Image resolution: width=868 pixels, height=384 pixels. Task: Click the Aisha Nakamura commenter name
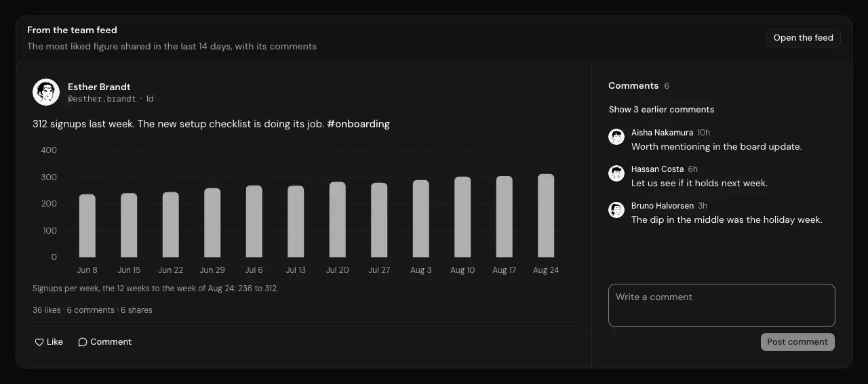662,133
